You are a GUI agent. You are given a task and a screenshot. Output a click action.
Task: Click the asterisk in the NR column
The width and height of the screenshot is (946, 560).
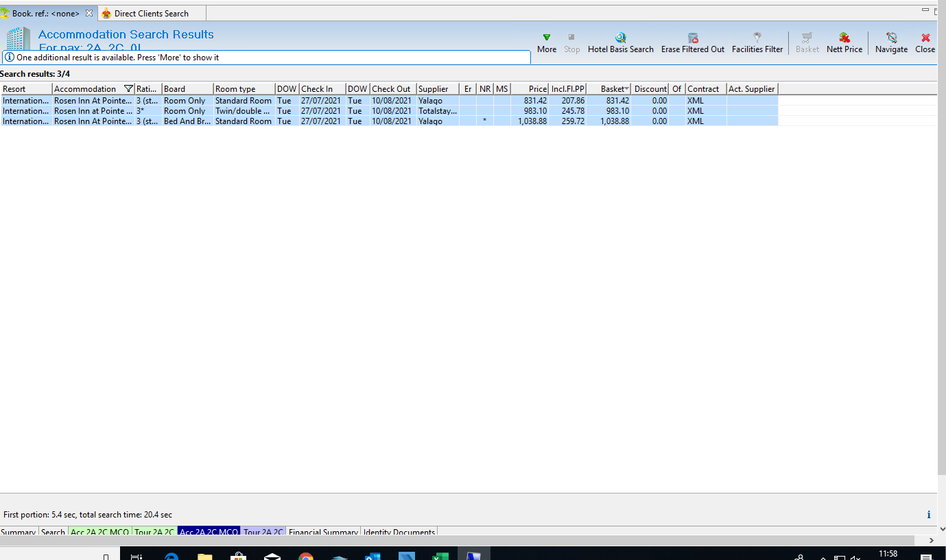coord(485,121)
